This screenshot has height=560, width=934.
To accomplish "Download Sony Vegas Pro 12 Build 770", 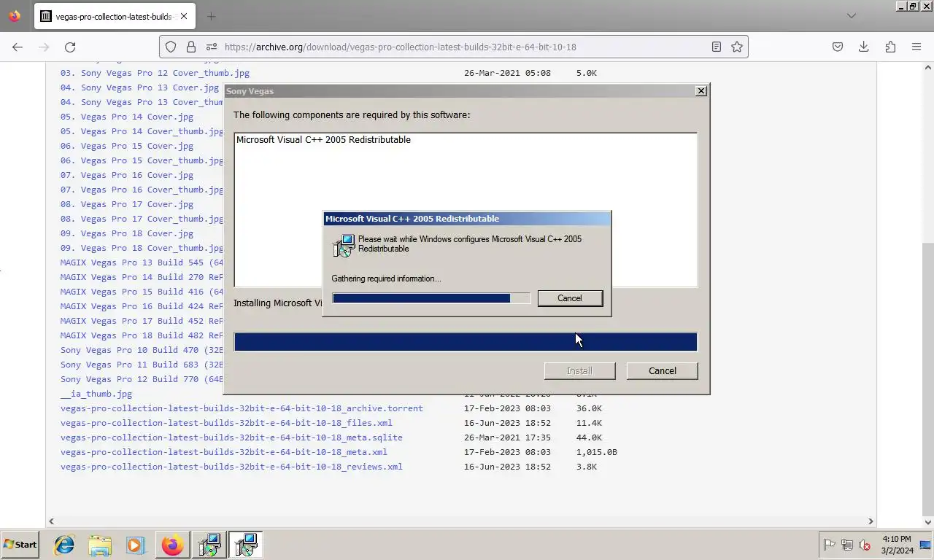I will 142,379.
